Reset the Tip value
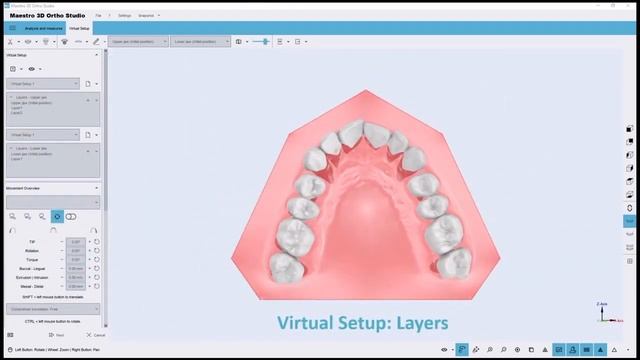The width and height of the screenshot is (640, 360). coord(97,242)
